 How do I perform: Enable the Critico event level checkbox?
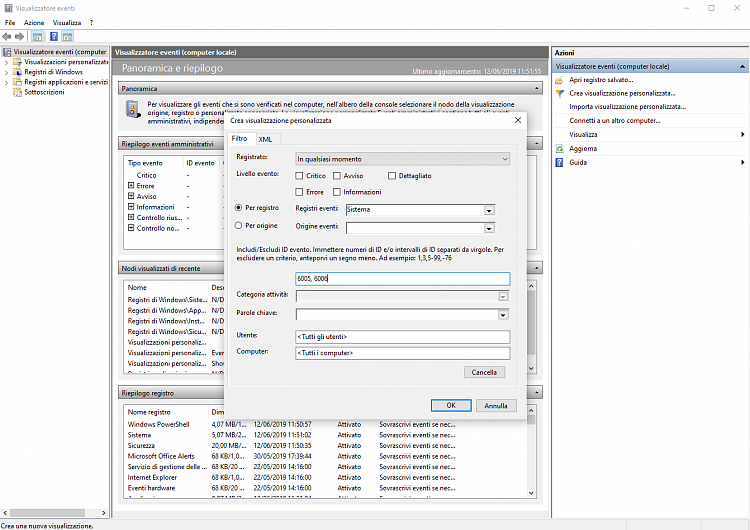click(300, 175)
